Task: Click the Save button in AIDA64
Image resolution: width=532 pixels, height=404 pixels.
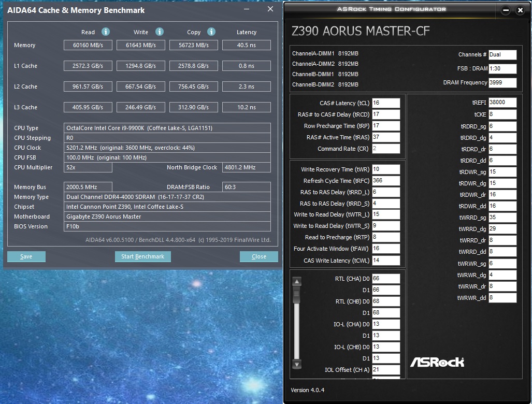Action: click(26, 256)
